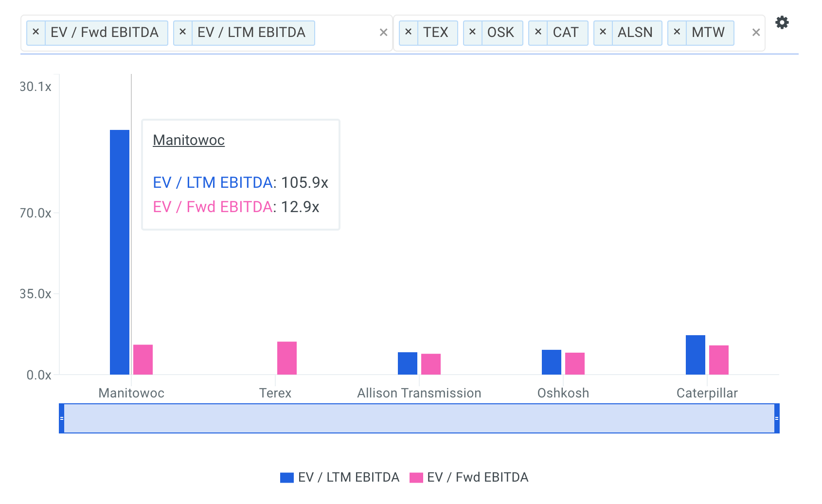Select the TEX ticker label
This screenshot has width=822, height=504.
[x=435, y=32]
